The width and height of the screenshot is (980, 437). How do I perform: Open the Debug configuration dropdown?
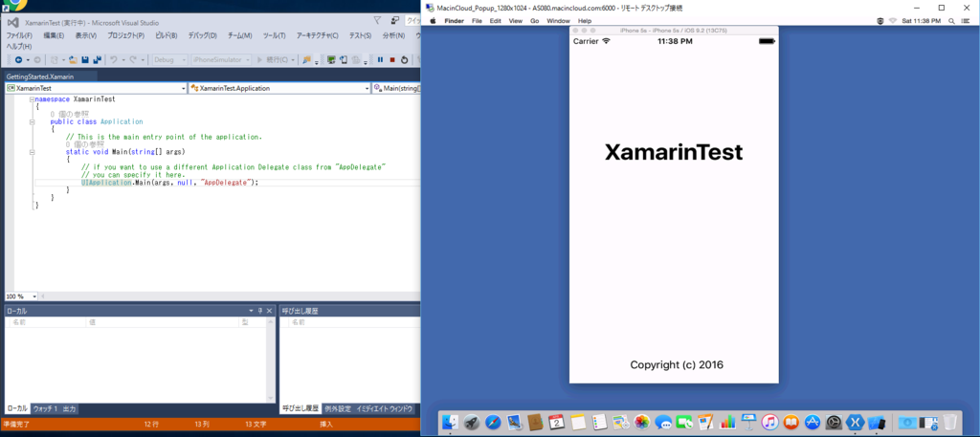click(170, 60)
